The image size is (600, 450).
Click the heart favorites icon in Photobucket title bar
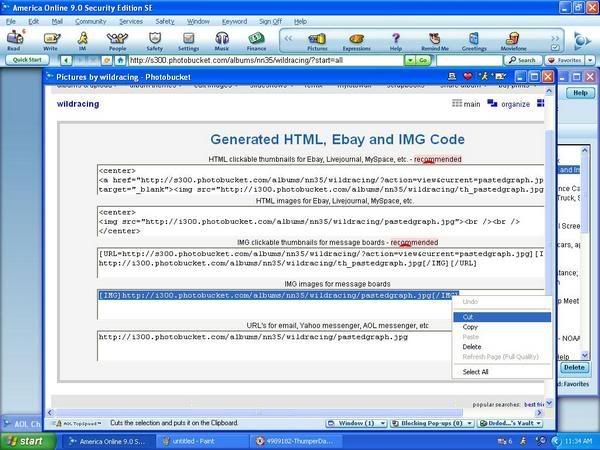point(468,77)
